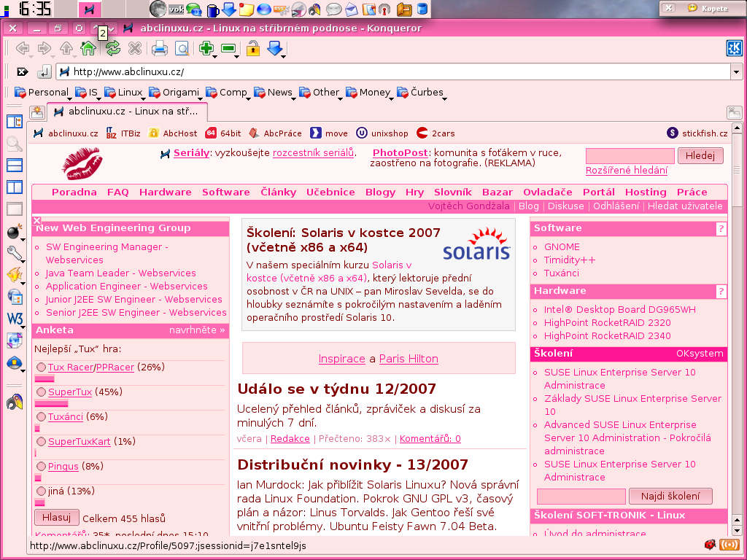747x560 pixels.
Task: Open the goldfish sidebar icon
Action: point(15,275)
